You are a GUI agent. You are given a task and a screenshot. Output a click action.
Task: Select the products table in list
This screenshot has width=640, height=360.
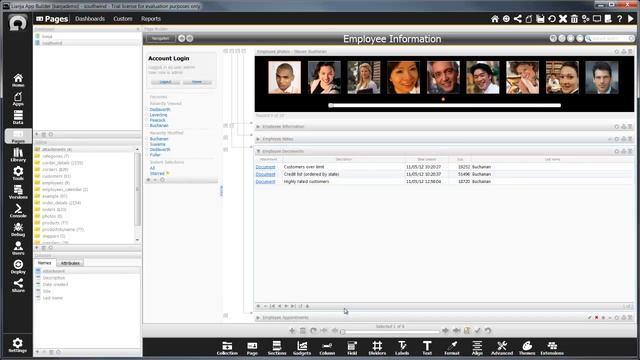(55, 223)
